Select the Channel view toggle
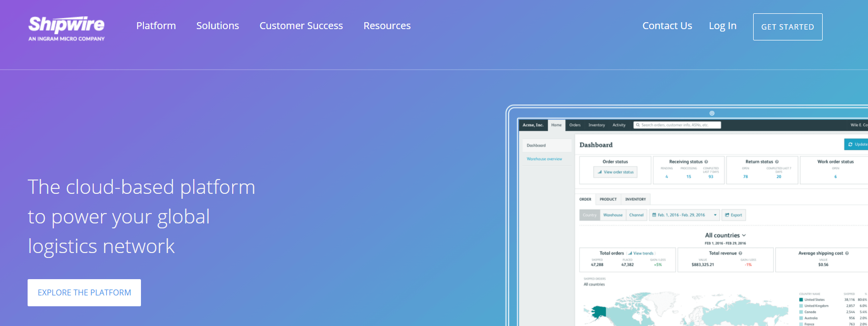Screen dimensions: 868x326 click(636, 215)
